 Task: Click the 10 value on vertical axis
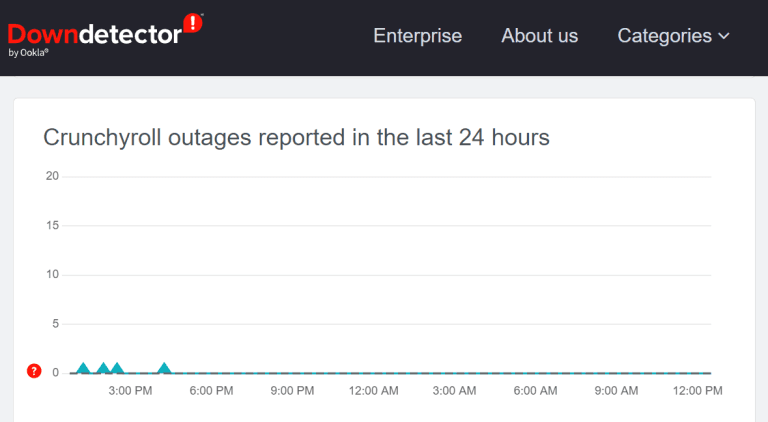pyautogui.click(x=52, y=275)
